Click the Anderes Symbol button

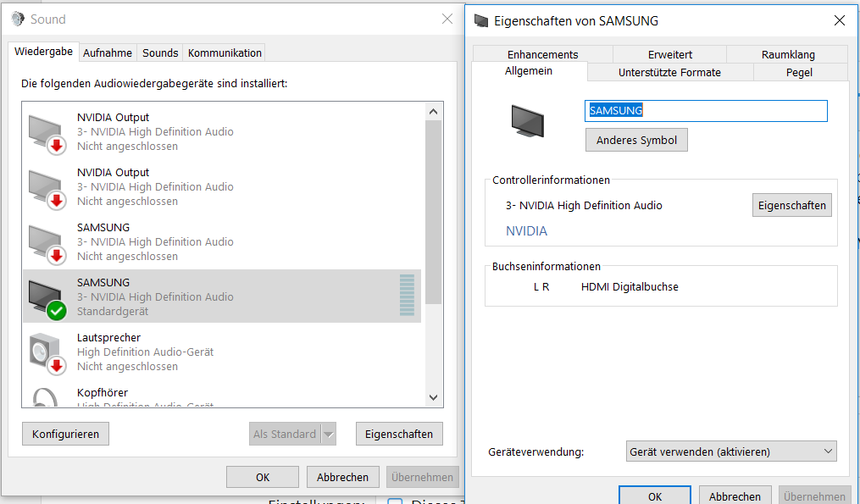pyautogui.click(x=637, y=140)
